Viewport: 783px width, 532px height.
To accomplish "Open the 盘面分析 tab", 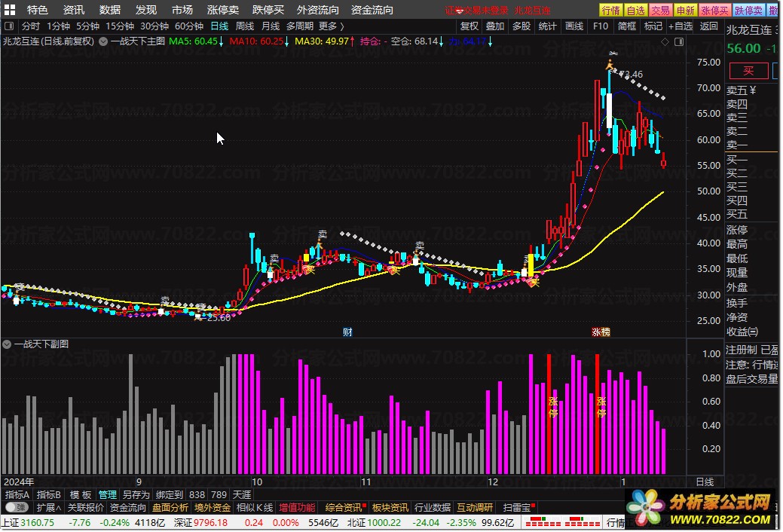I will tap(170, 508).
